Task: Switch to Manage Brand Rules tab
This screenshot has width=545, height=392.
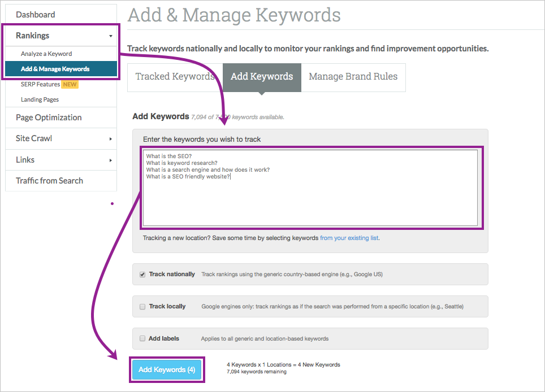Action: coord(353,76)
